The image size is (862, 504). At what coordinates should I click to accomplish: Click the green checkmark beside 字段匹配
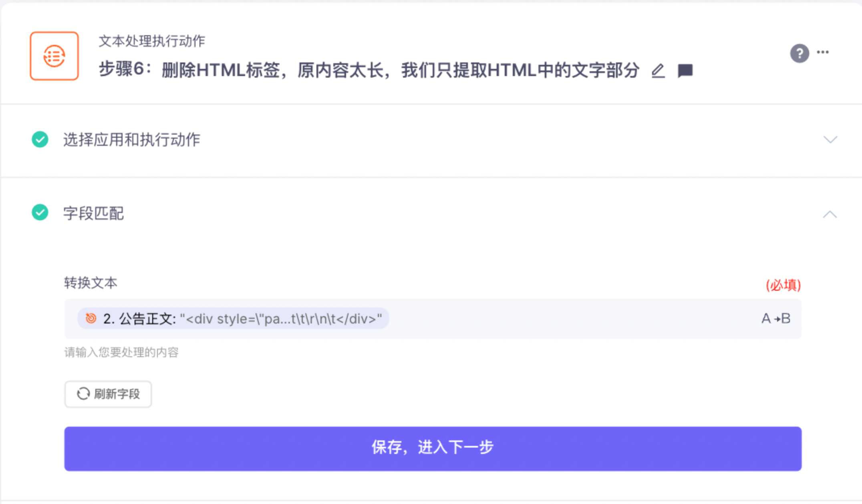[x=40, y=213]
